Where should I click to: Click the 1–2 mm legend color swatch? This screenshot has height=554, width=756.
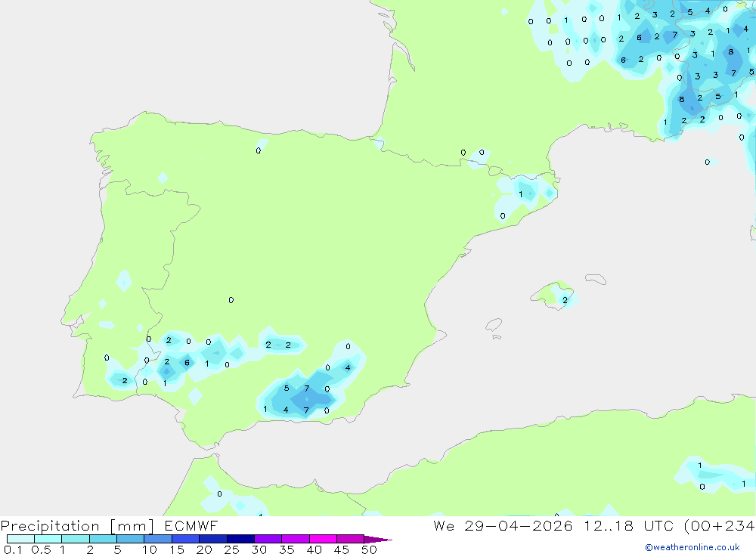pos(75,539)
